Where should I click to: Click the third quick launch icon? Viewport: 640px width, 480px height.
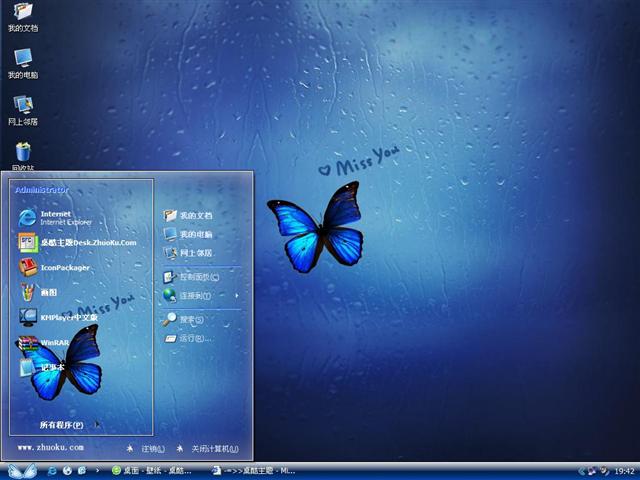pyautogui.click(x=82, y=471)
